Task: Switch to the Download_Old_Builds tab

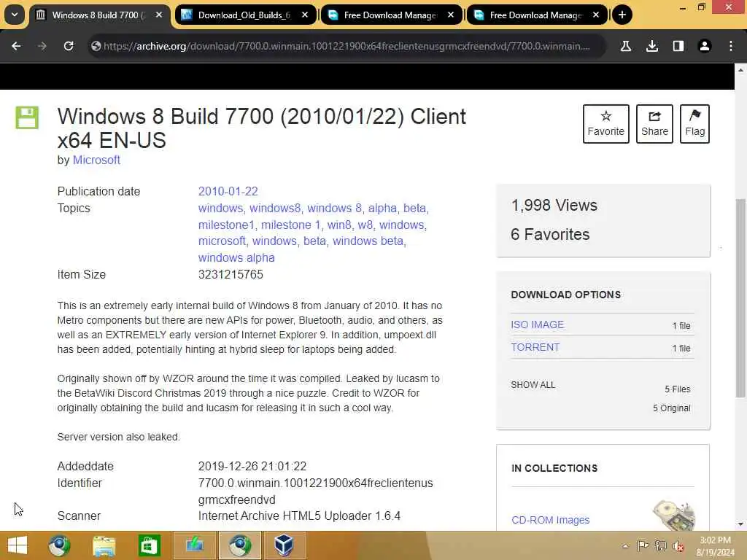Action: click(x=246, y=15)
